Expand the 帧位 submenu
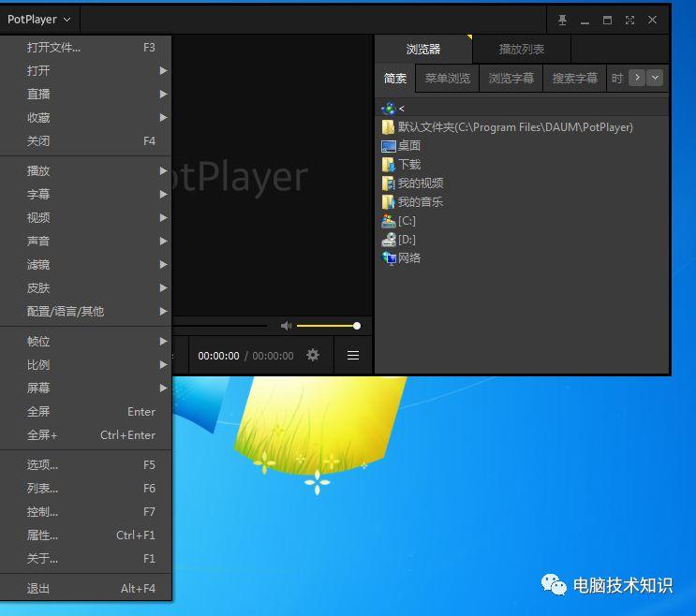Viewport: 696px width, 616px height. (x=85, y=342)
